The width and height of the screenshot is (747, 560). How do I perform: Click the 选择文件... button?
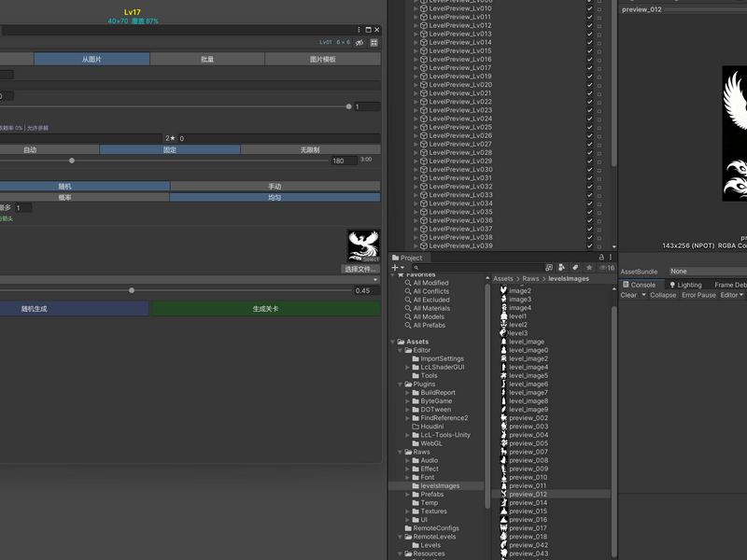pyautogui.click(x=360, y=269)
